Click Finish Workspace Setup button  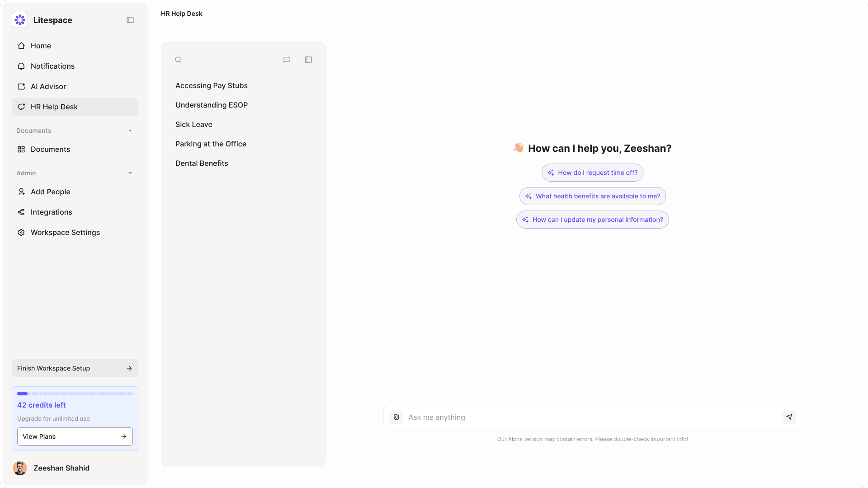click(75, 368)
